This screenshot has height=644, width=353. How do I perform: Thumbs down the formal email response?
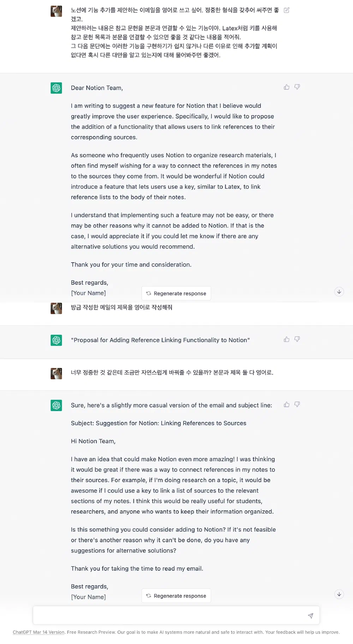click(297, 87)
